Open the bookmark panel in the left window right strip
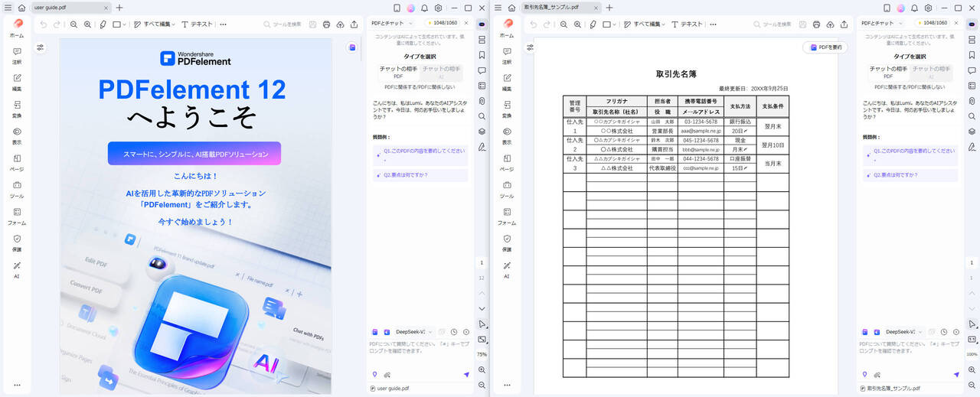 pos(482,55)
